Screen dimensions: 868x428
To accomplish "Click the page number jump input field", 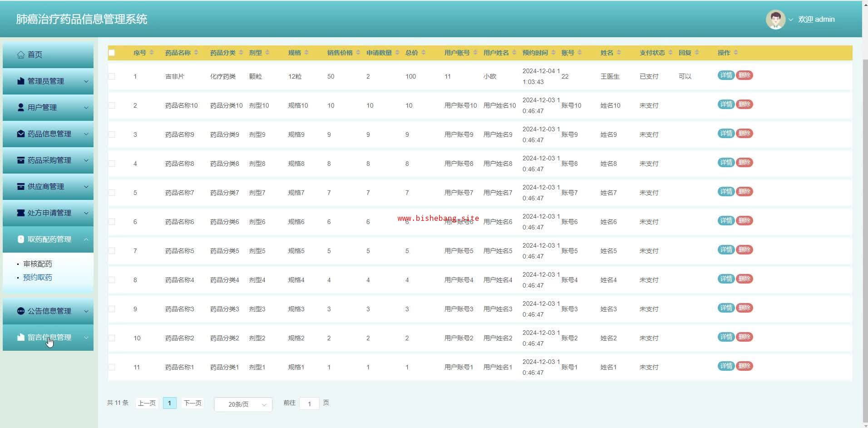I will (x=309, y=403).
